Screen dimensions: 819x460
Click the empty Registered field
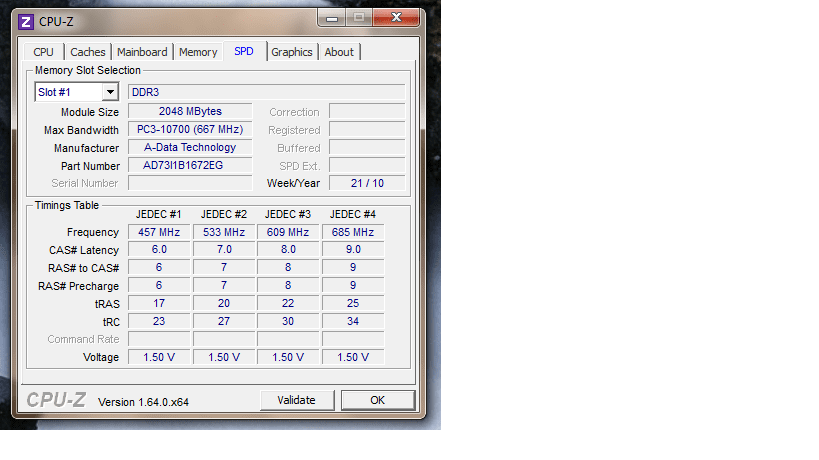tap(367, 129)
